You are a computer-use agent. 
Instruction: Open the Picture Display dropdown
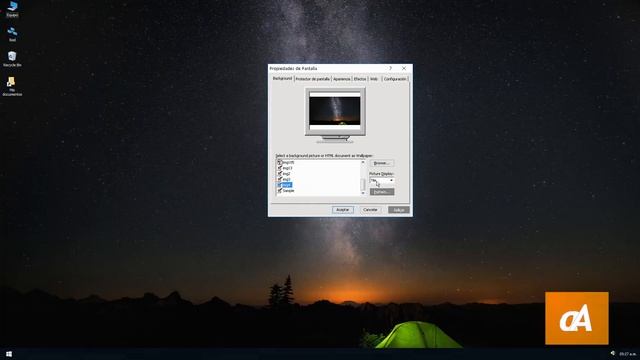tap(382, 180)
